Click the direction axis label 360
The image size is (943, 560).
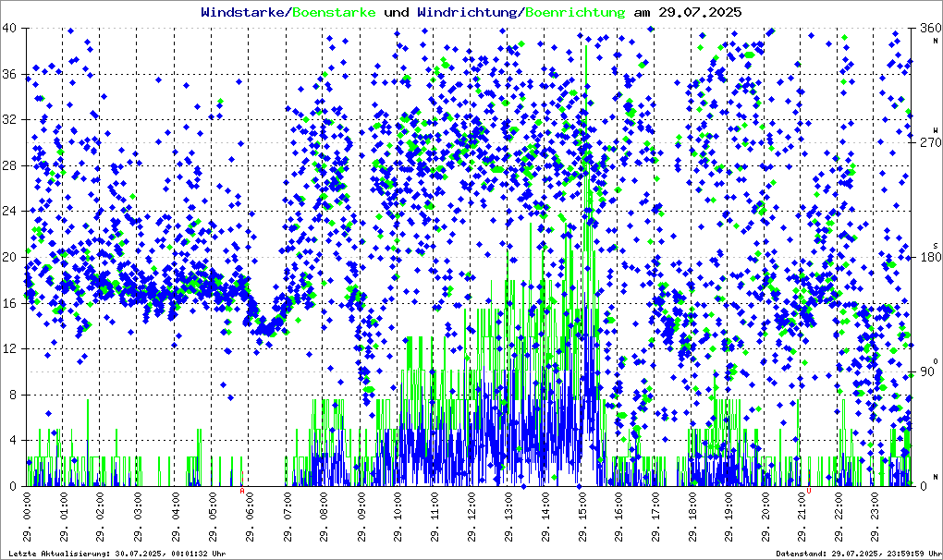[931, 29]
